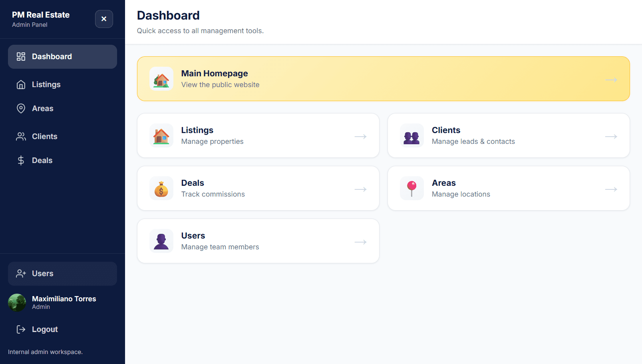Close the sidebar with the X button

[104, 19]
